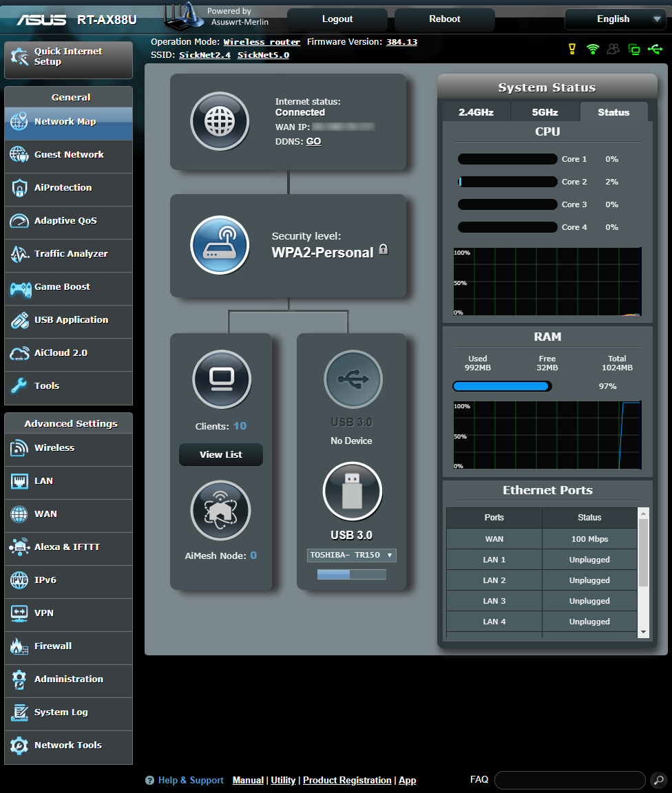This screenshot has width=672, height=793.
Task: Click the yellow light bulb status icon
Action: click(572, 49)
